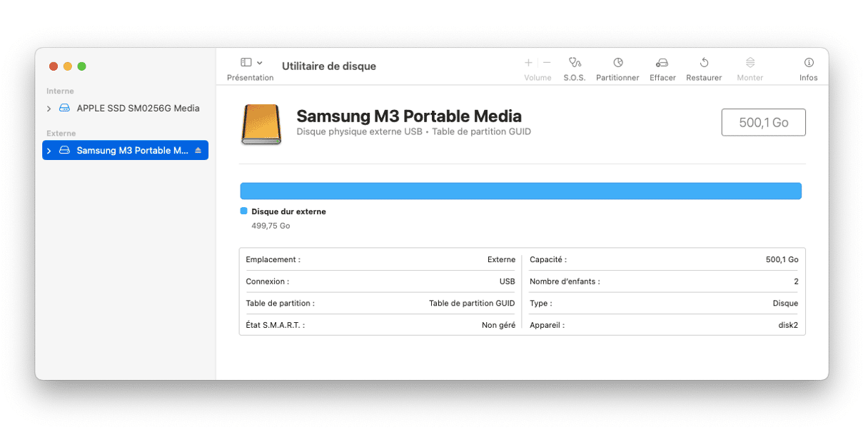The height and width of the screenshot is (430, 868).
Task: Select Samsung M3 Portable Media in sidebar
Action: click(131, 151)
